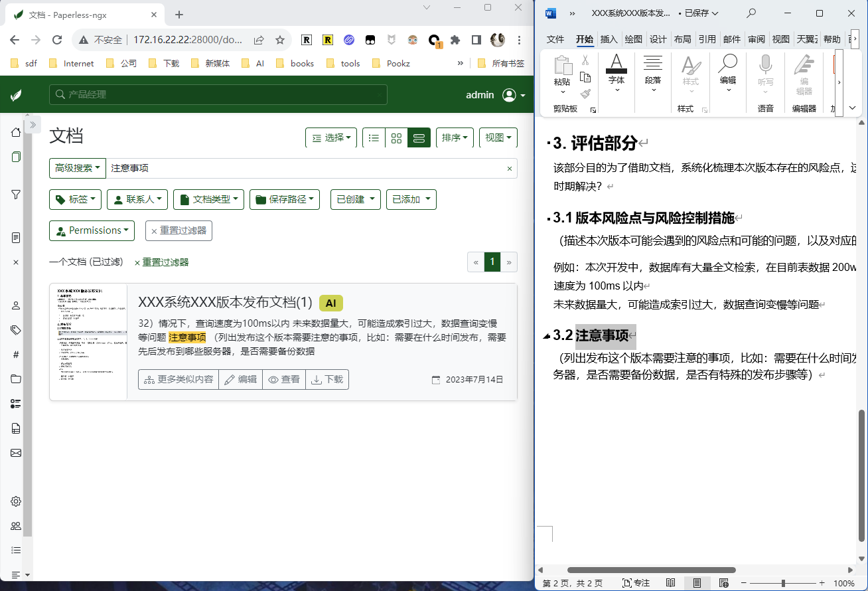Click the document thumbnail preview

tap(88, 342)
